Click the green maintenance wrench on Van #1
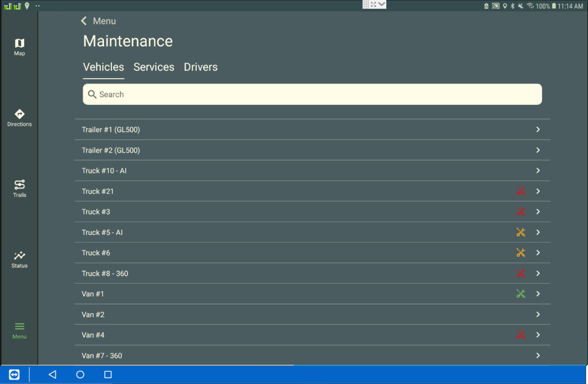The image size is (588, 384). click(x=521, y=294)
